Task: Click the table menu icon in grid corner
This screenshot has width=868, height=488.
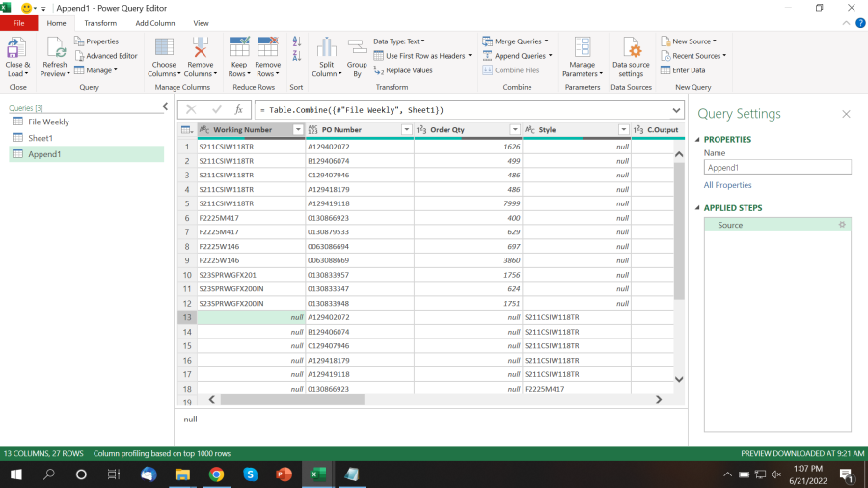Action: click(187, 130)
